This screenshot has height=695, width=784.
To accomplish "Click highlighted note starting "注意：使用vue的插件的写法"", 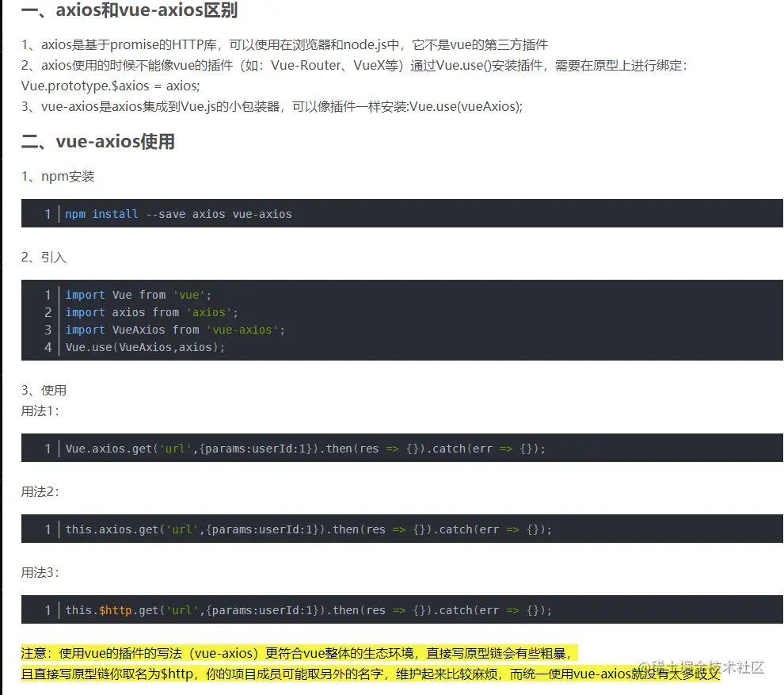I will [299, 654].
